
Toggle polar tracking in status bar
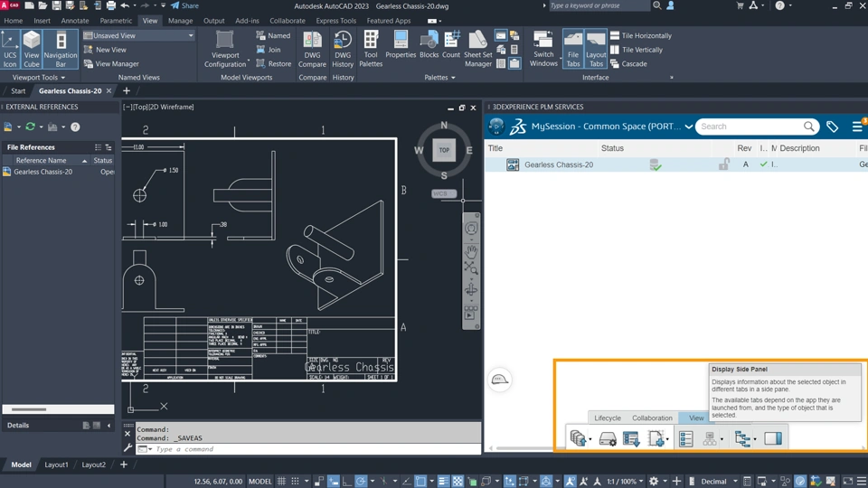tap(361, 482)
